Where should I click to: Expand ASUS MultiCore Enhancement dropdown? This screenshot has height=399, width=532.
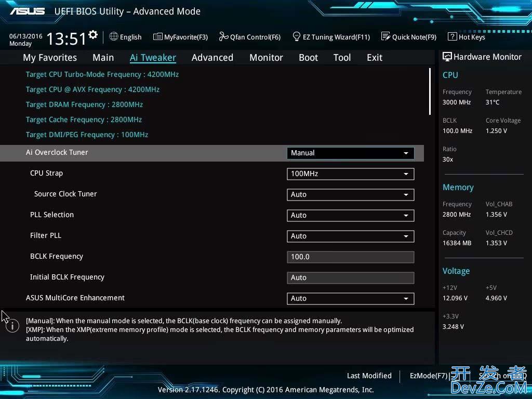pyautogui.click(x=351, y=299)
